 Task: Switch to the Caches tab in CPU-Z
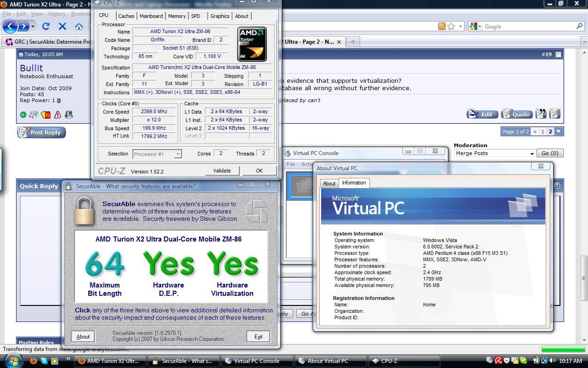(x=126, y=16)
